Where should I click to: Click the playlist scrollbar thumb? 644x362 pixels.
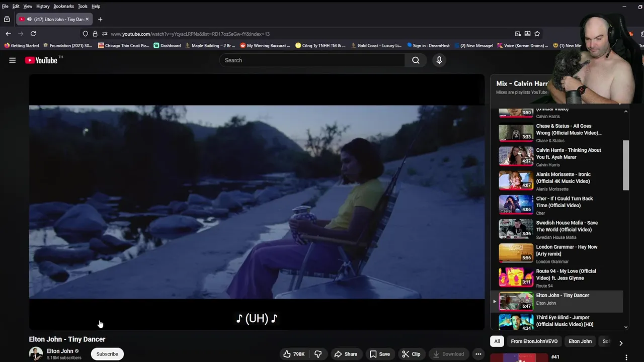pyautogui.click(x=626, y=165)
